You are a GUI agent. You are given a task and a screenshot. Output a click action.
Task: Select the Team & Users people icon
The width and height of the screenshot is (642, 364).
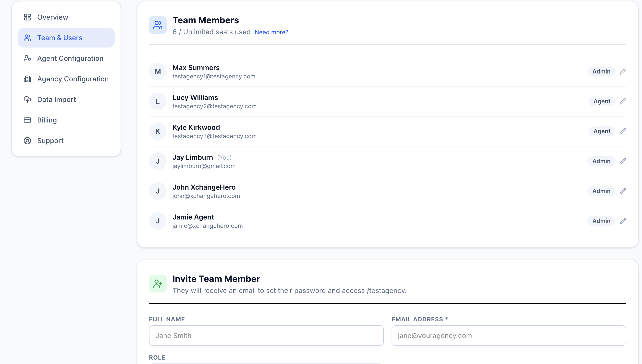(x=27, y=37)
